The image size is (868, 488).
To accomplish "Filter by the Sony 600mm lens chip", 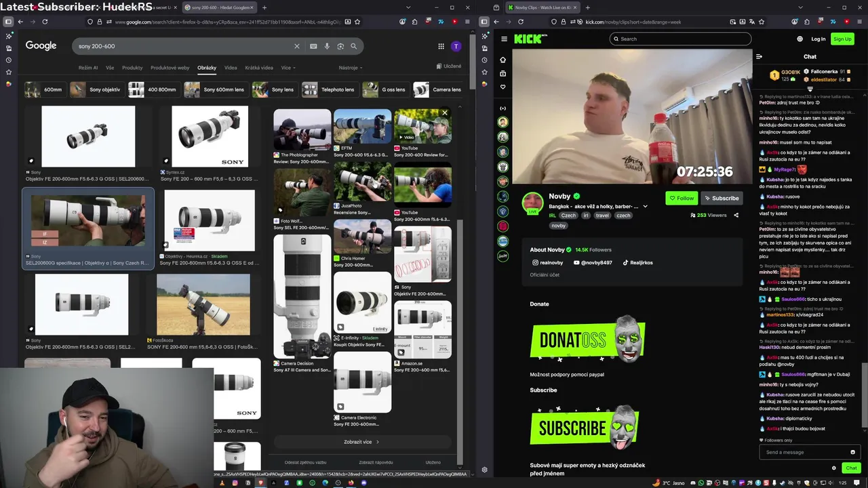I will click(215, 89).
